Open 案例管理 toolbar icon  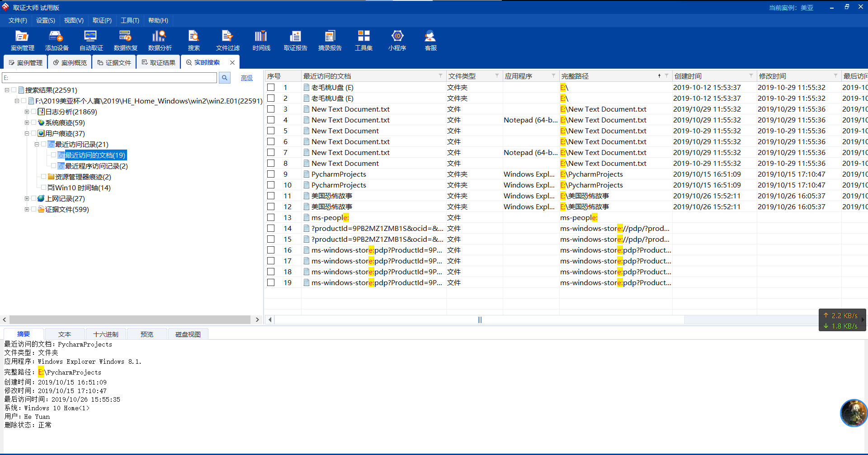click(x=22, y=41)
